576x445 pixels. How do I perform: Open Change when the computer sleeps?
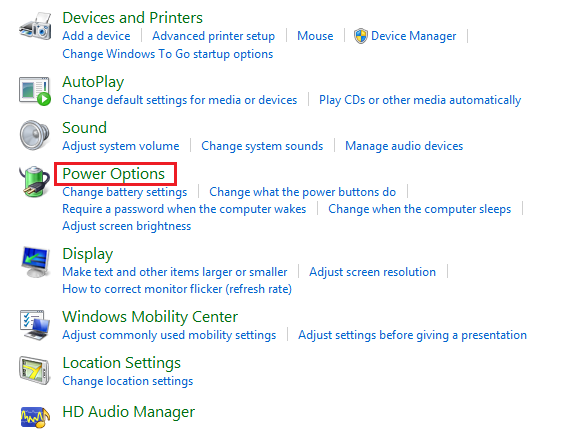click(x=419, y=209)
